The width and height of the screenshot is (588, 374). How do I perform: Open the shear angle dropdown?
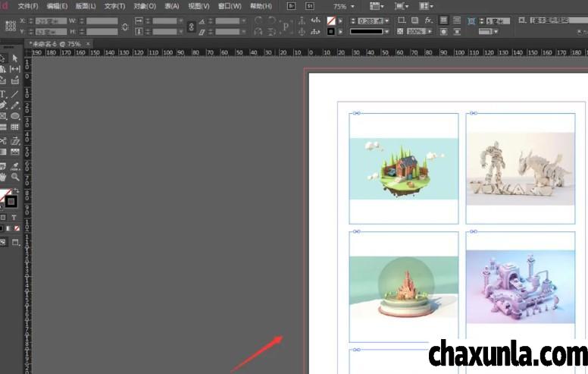pyautogui.click(x=244, y=32)
